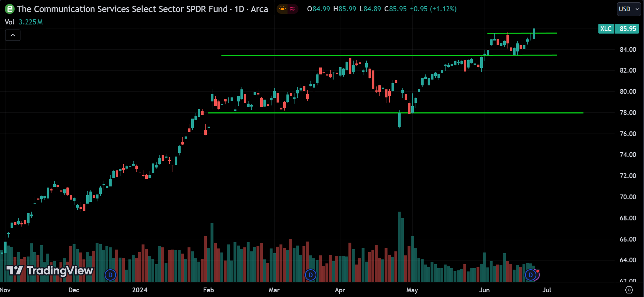Click the 76.00 price axis label
The height and width of the screenshot is (297, 644).
[628, 134]
